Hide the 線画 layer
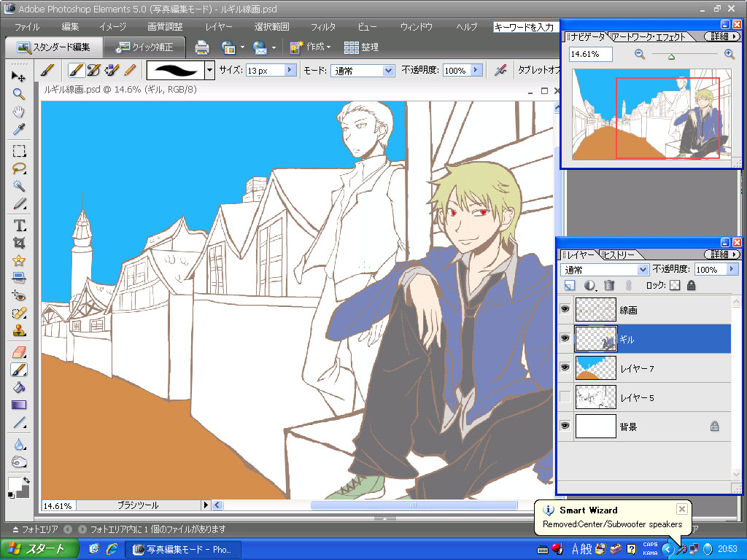The width and height of the screenshot is (747, 560). (565, 309)
